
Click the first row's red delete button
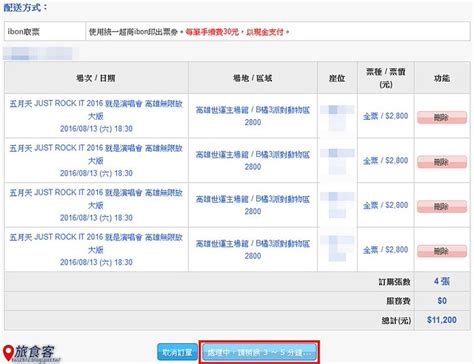pyautogui.click(x=442, y=117)
